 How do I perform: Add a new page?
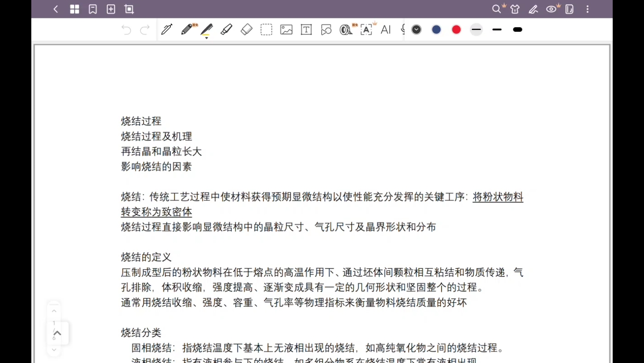point(111,9)
